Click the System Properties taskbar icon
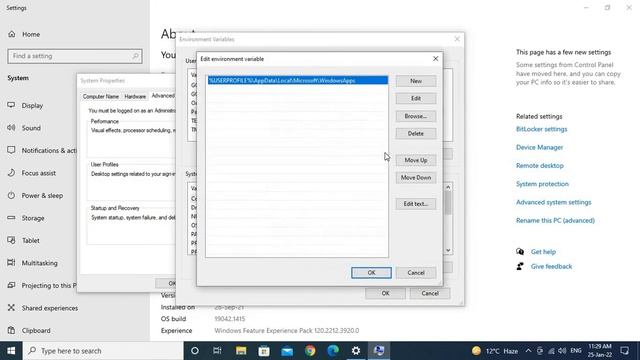The height and width of the screenshot is (360, 640). (x=379, y=351)
